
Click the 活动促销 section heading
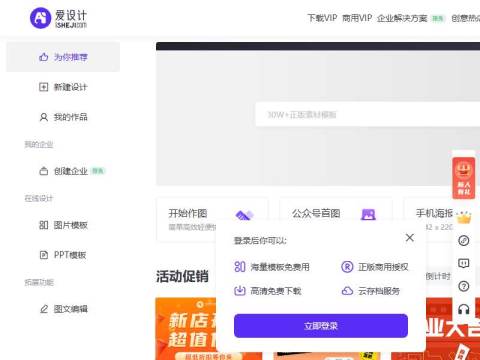click(x=182, y=276)
